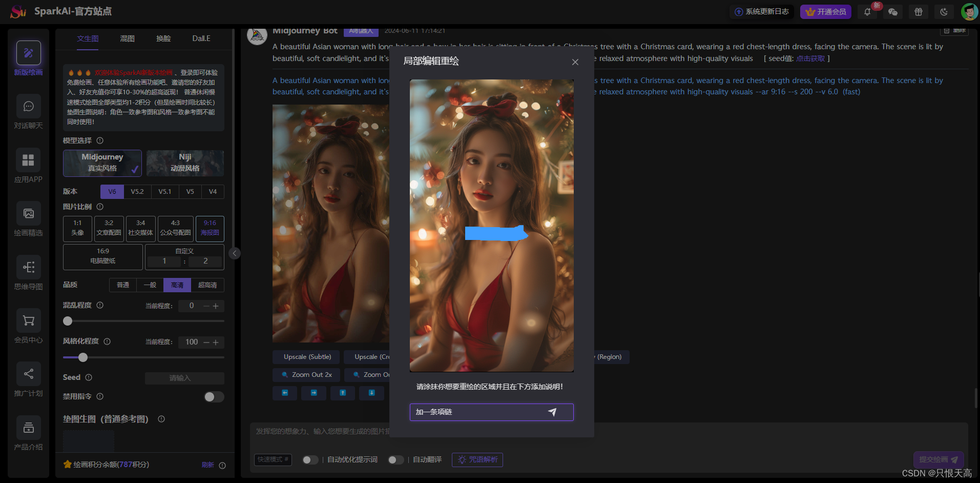Open the user avatar menu
This screenshot has height=483, width=980.
pos(969,12)
